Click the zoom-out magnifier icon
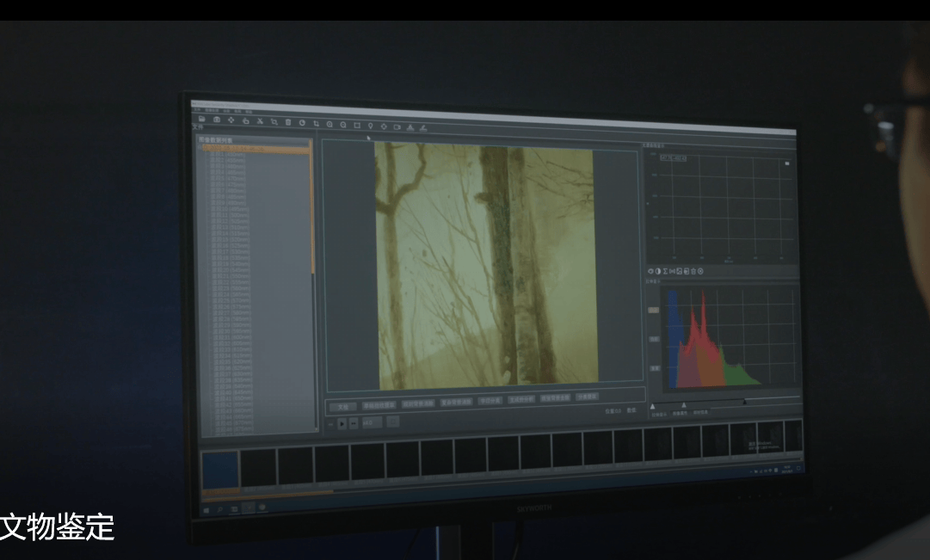Image resolution: width=930 pixels, height=560 pixels. [343, 125]
